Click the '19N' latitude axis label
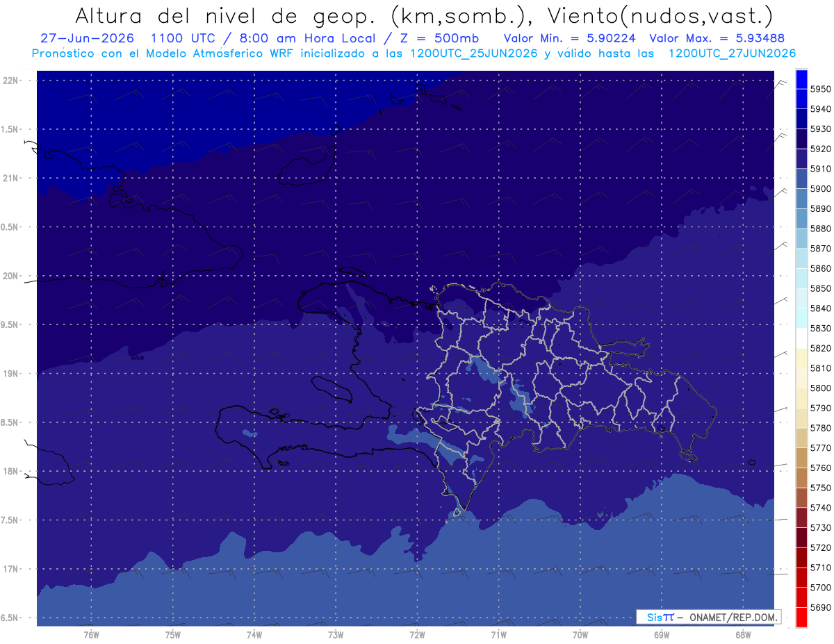The image size is (834, 644). click(10, 374)
